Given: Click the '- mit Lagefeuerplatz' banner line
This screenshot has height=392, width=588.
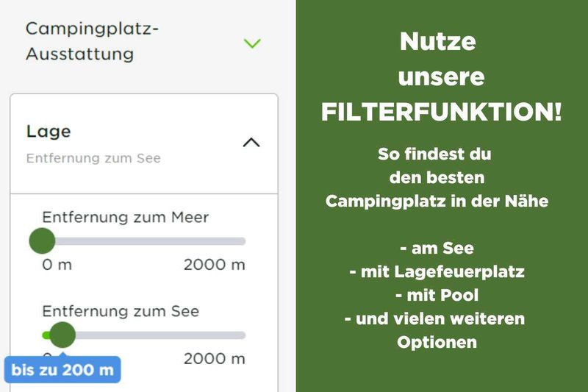Looking at the screenshot, I should 437,272.
